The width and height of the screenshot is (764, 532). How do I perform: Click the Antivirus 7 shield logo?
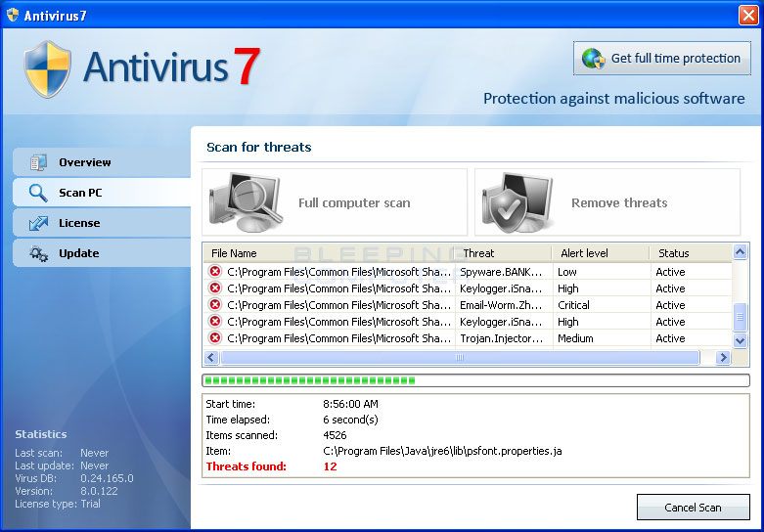pos(47,68)
